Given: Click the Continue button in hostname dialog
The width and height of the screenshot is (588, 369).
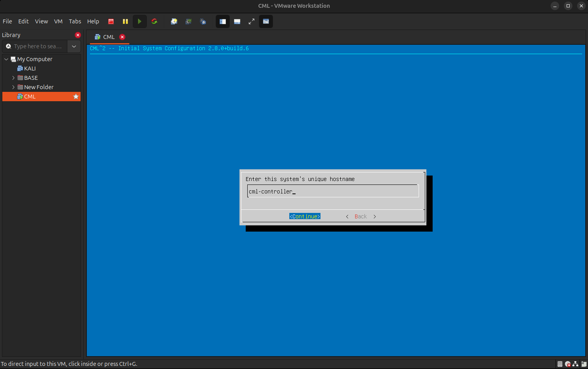Looking at the screenshot, I should point(305,216).
